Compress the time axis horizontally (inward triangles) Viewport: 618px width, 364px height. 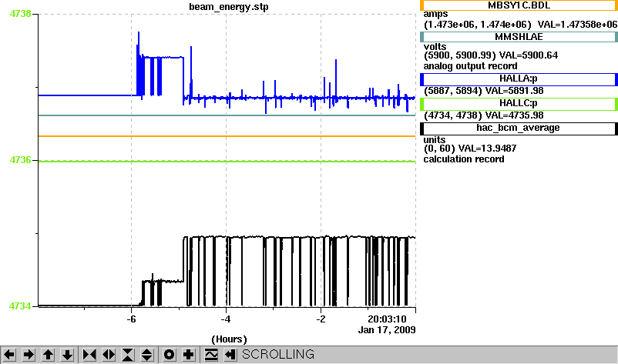tap(89, 355)
